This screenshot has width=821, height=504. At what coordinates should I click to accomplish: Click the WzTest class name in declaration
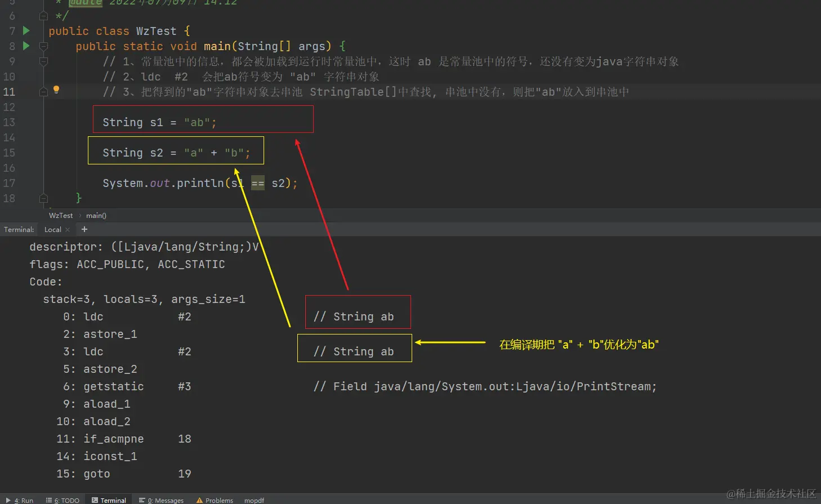(156, 31)
